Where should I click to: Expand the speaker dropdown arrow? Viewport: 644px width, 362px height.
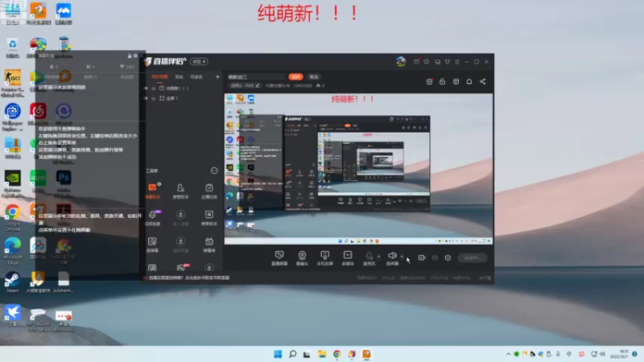[x=402, y=257]
